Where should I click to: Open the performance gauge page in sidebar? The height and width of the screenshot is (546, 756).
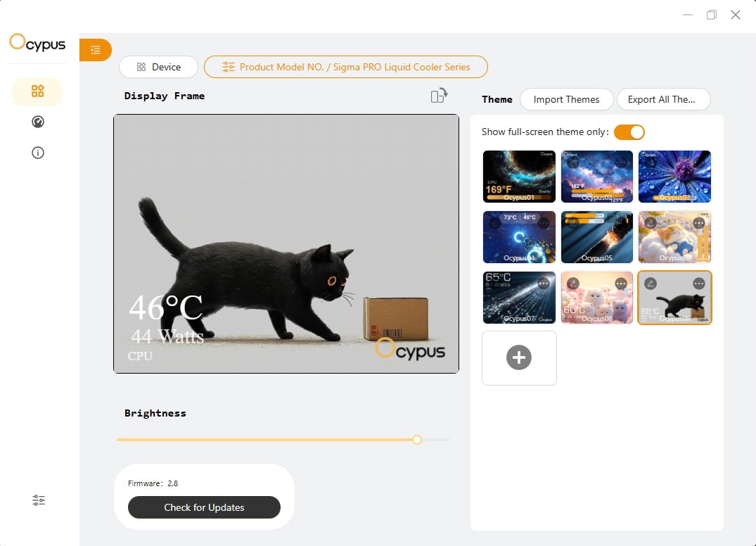click(x=38, y=122)
